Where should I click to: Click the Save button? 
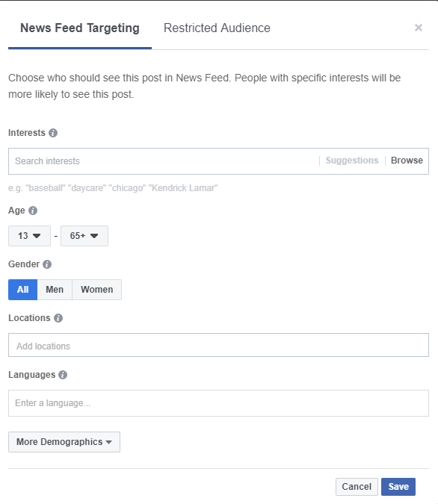[398, 487]
